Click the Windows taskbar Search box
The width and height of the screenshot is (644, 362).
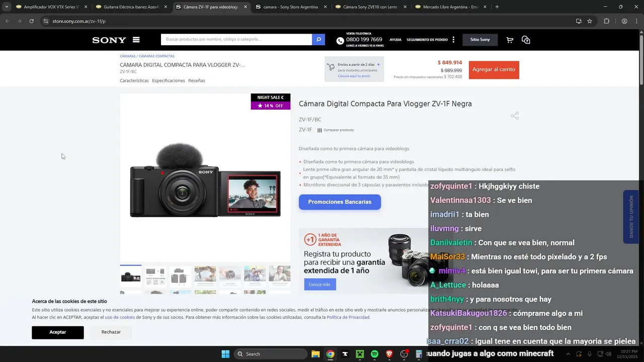click(x=271, y=354)
